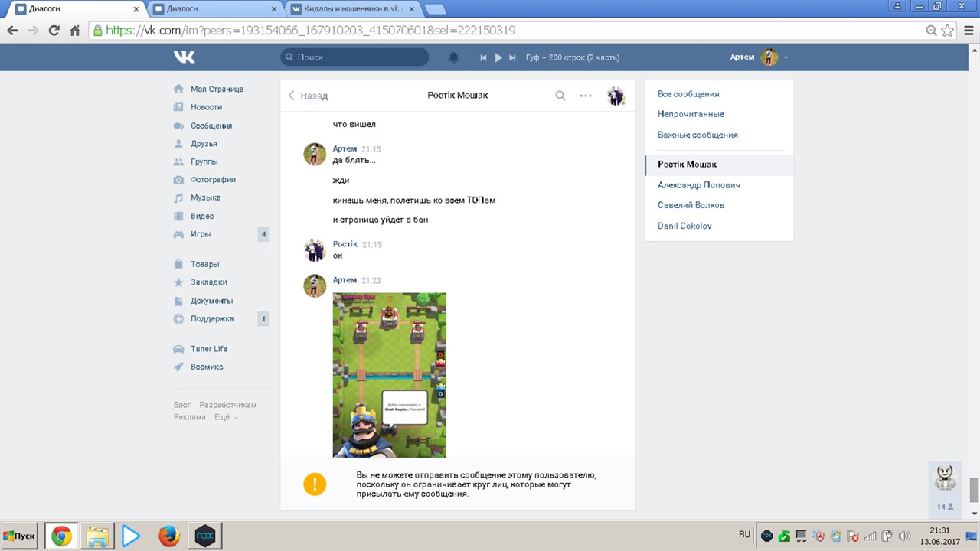Select Непрочитанные messages filter
This screenshot has width=980, height=551.
(x=691, y=114)
